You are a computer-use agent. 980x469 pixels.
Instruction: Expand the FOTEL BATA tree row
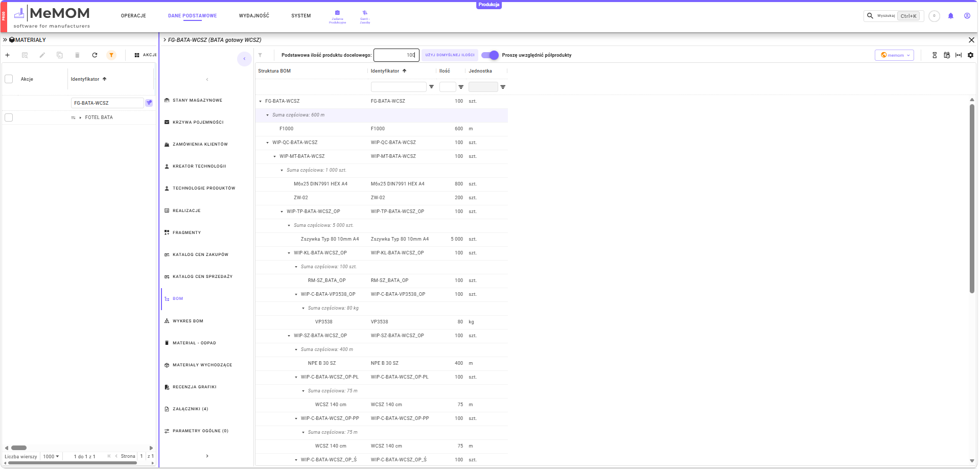click(81, 118)
